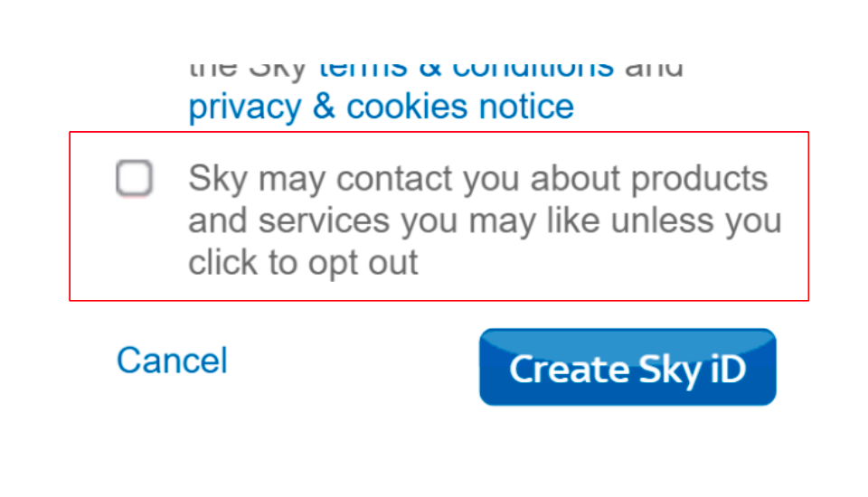
Task: Tick the marketing opt-out checkbox
Action: click(134, 178)
